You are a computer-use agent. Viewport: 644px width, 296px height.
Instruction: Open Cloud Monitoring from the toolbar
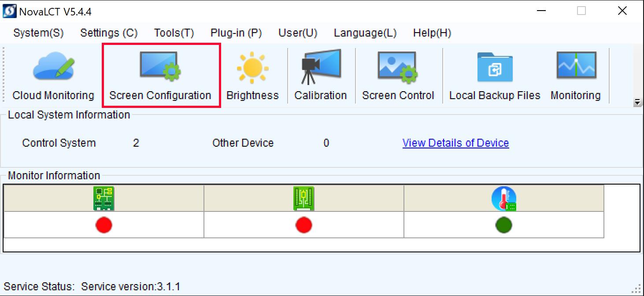click(53, 76)
